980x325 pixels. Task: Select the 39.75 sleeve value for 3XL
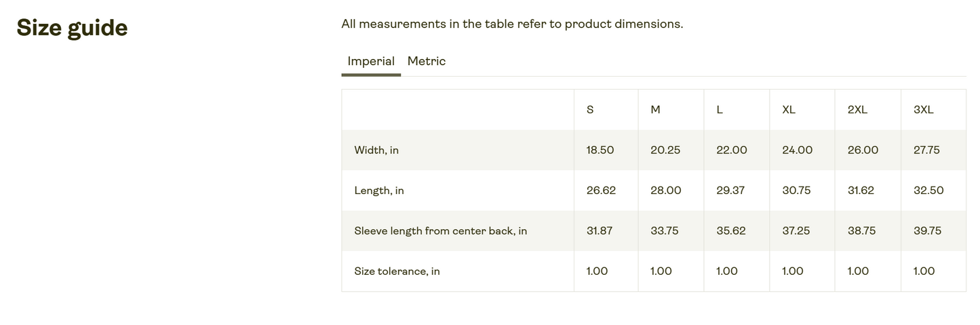(928, 231)
